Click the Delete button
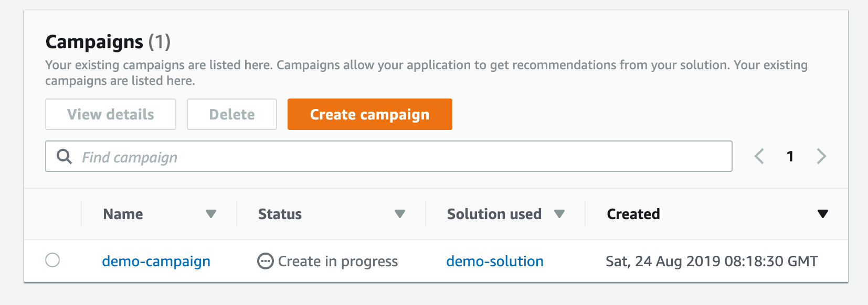 click(232, 114)
